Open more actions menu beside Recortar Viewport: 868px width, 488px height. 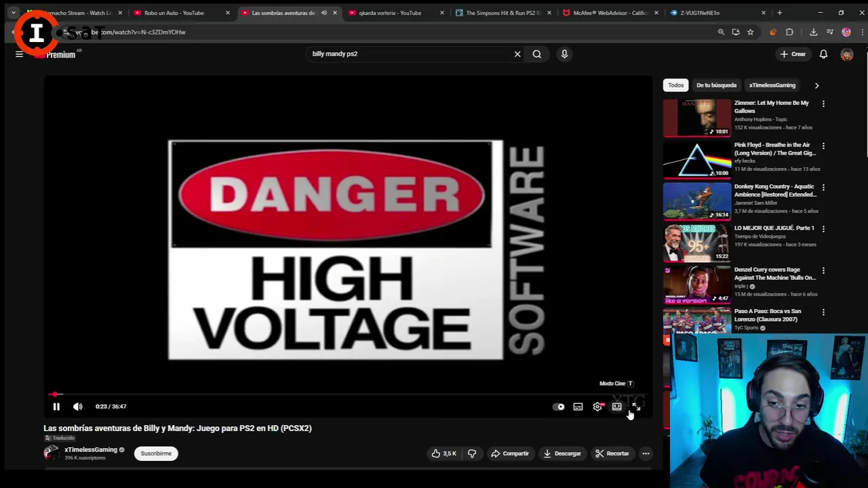point(646,453)
